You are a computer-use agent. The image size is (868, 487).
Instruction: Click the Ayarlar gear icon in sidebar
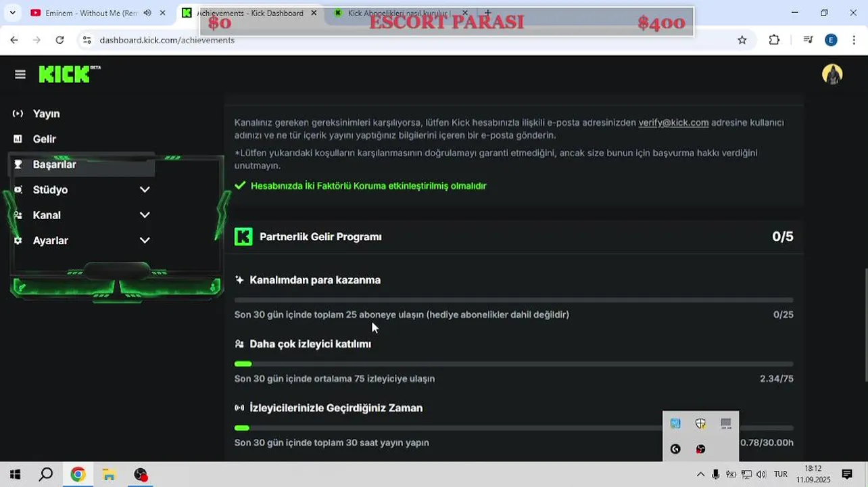[x=18, y=240]
